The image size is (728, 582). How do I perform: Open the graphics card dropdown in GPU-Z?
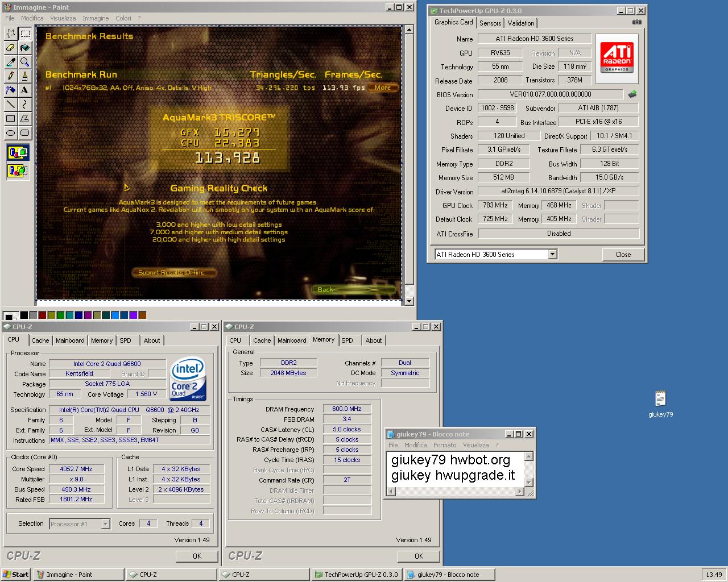tap(552, 255)
